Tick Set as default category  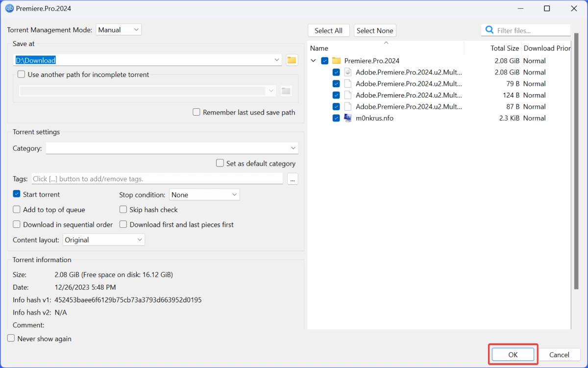tap(220, 163)
